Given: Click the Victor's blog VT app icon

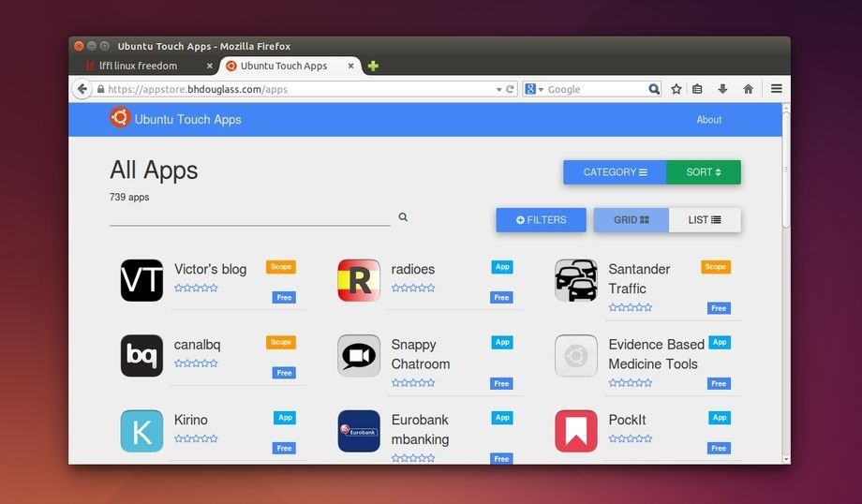Looking at the screenshot, I should [x=141, y=280].
